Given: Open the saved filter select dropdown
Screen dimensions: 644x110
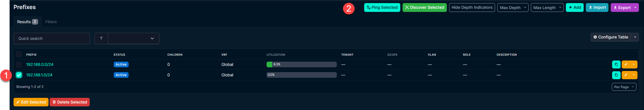Looking at the screenshot, I should (x=133, y=38).
